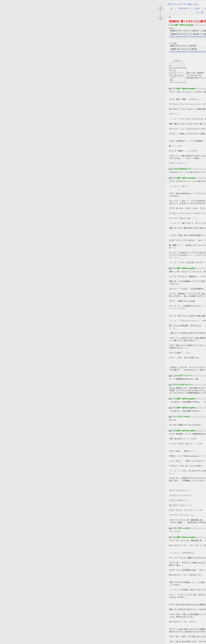Click the pixel up-arrow scroll icon
The image size is (206, 644).
pyautogui.click(x=160, y=9)
